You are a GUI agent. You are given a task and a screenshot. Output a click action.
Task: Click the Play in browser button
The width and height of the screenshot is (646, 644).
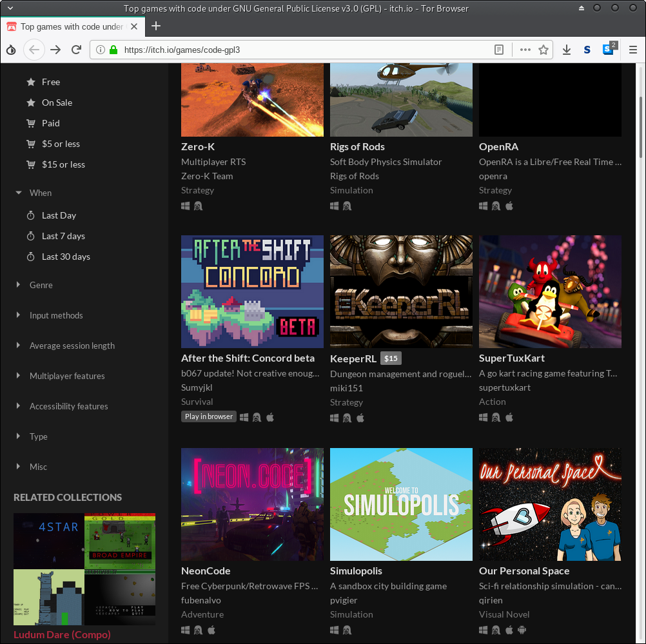tap(209, 416)
